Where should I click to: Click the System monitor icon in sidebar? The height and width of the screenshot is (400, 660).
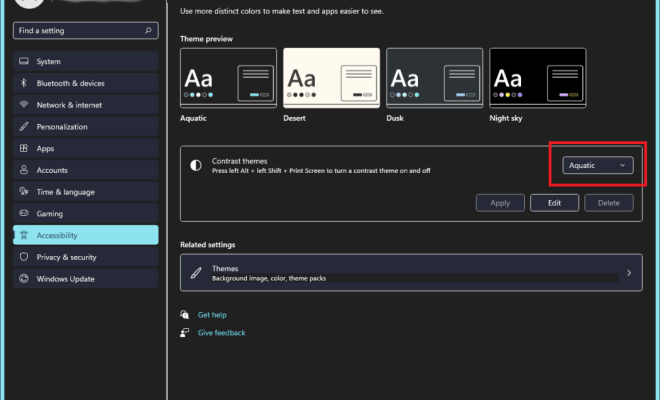24,61
